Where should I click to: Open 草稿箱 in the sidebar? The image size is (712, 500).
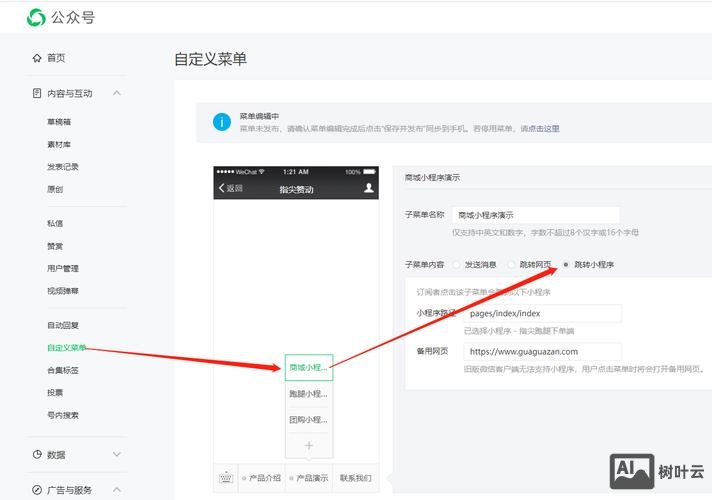point(59,122)
